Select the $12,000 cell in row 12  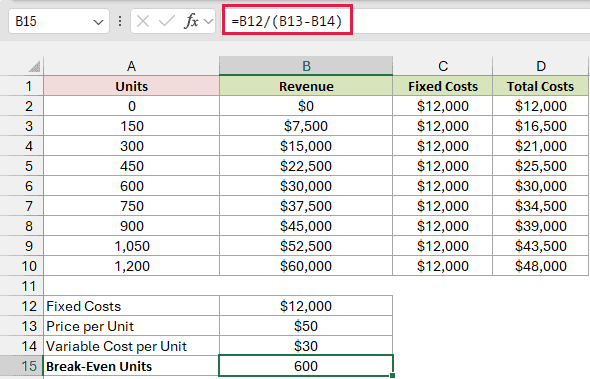click(306, 306)
